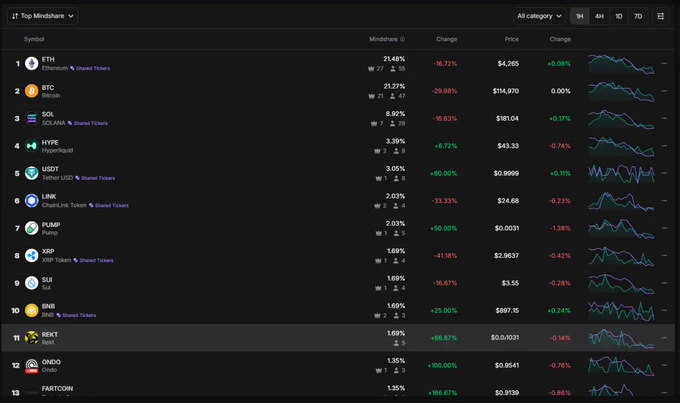
Task: Select the 1H timeframe tab
Action: coord(579,16)
